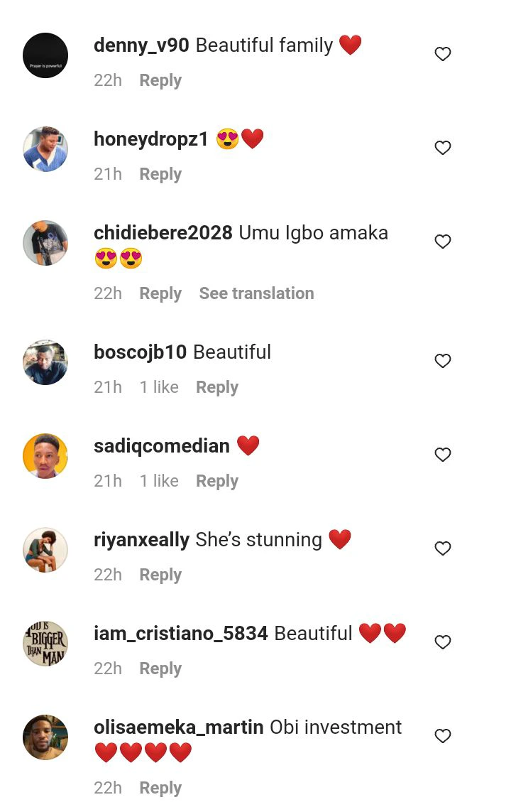Viewport: 511px width, 812px height.
Task: Like olisaemeka_martin's "Obi investment" comment
Action: pyautogui.click(x=443, y=736)
